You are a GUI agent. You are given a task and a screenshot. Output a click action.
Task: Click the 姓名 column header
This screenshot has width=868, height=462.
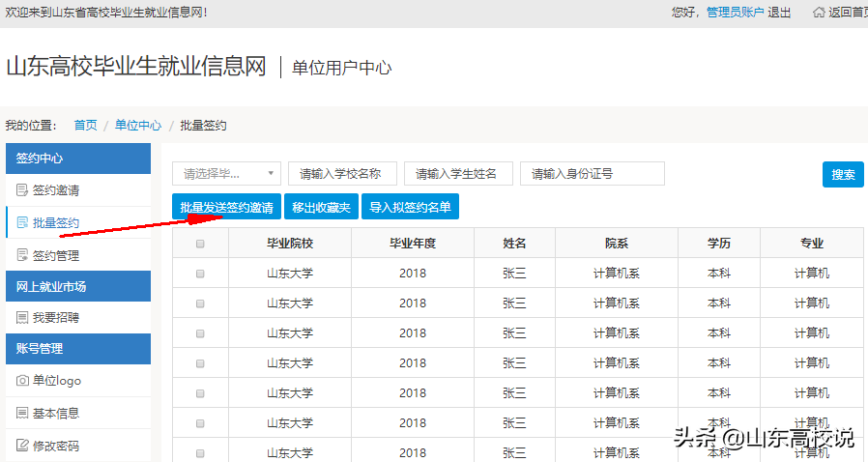tap(514, 244)
